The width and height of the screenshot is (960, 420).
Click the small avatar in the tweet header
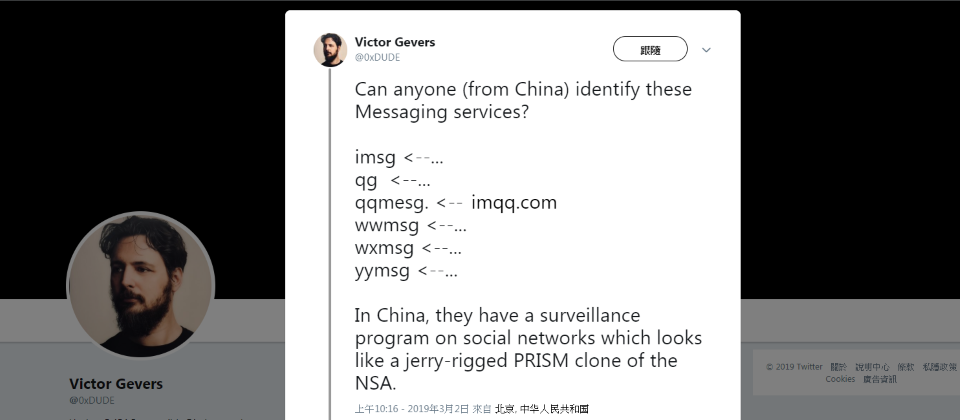(330, 49)
